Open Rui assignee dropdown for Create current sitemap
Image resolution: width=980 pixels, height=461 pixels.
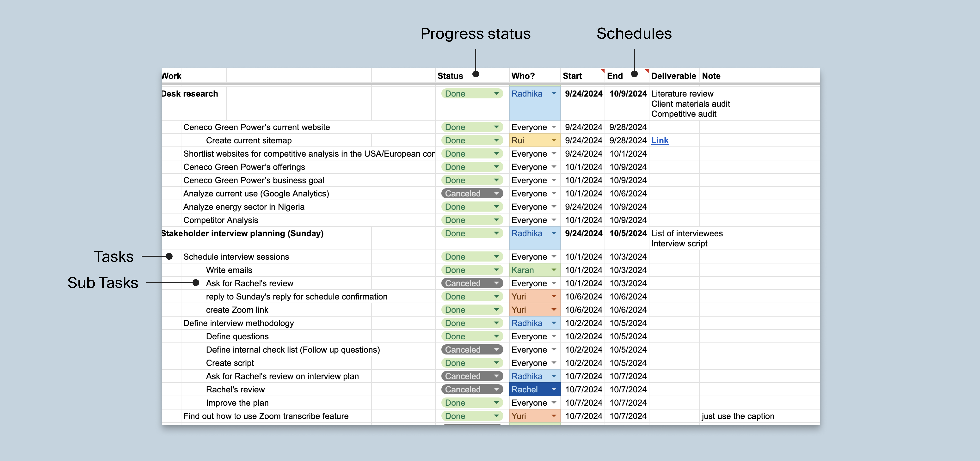(x=535, y=140)
